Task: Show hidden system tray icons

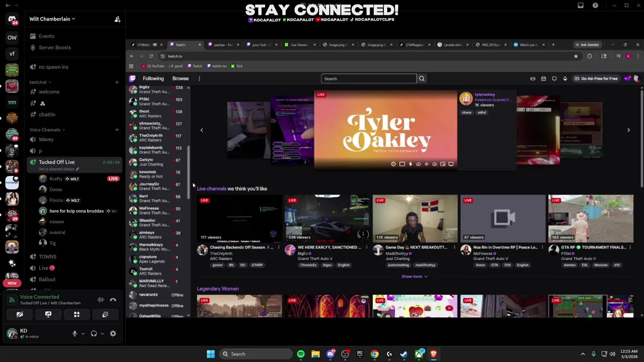Action: coord(583,354)
